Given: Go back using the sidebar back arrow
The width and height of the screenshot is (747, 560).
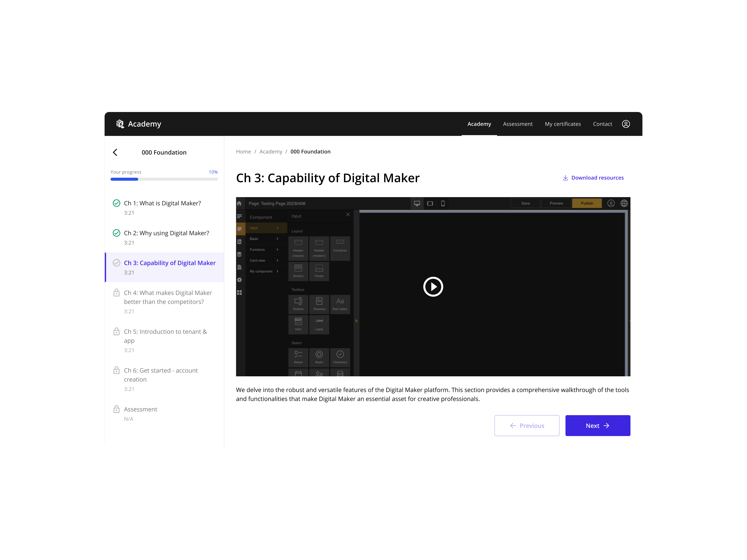Looking at the screenshot, I should coord(115,152).
